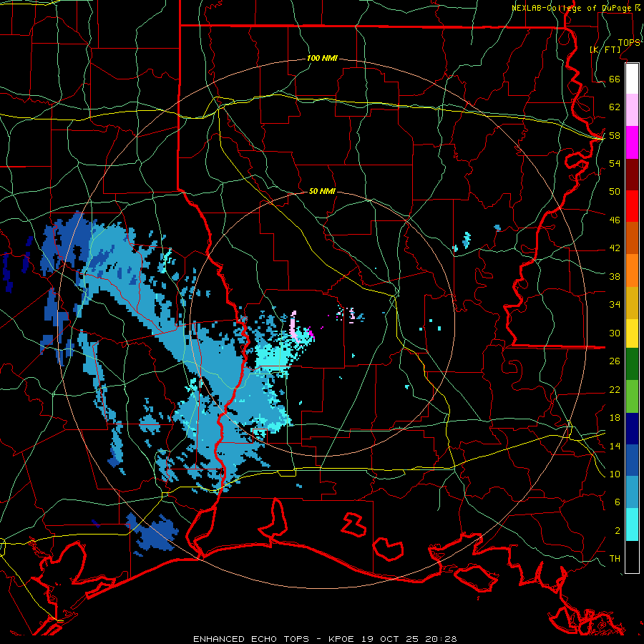Click the "34" legend value
The height and width of the screenshot is (644, 644).
coord(615,305)
